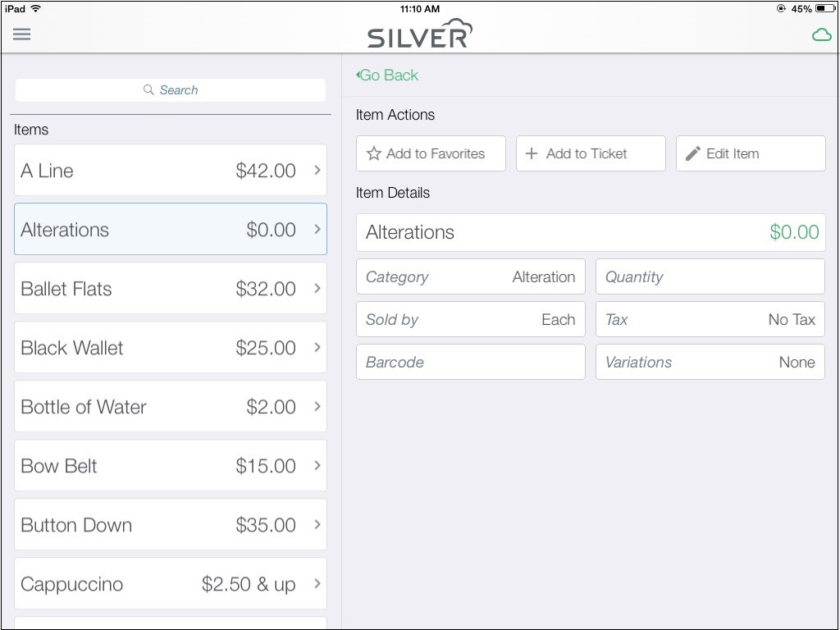Tap the Variations None detail field

click(x=710, y=362)
